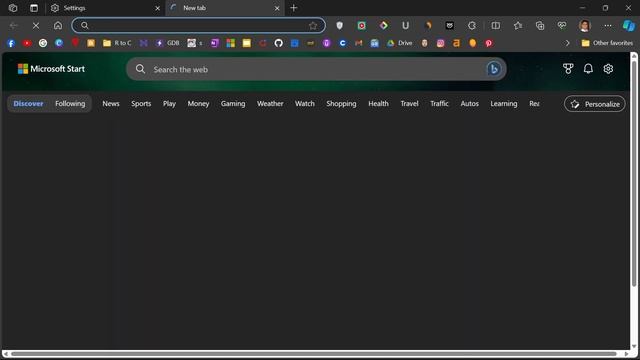Open a new tab with plus button
Viewport: 640px width, 360px height.
[x=293, y=8]
